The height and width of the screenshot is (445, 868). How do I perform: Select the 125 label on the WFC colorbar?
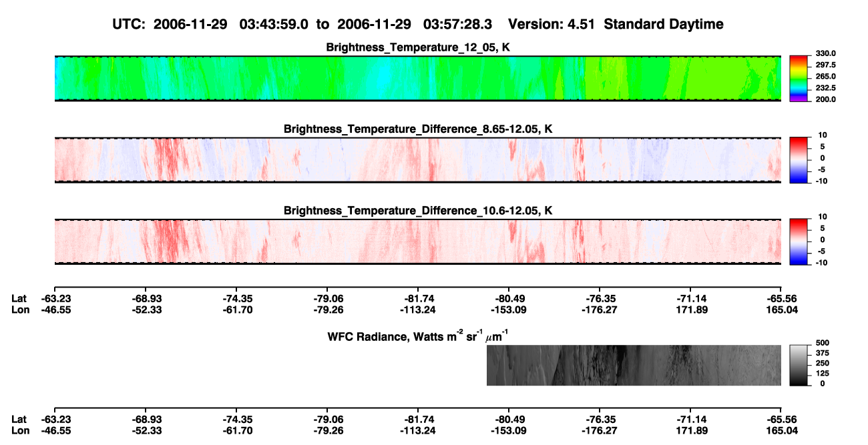click(822, 373)
